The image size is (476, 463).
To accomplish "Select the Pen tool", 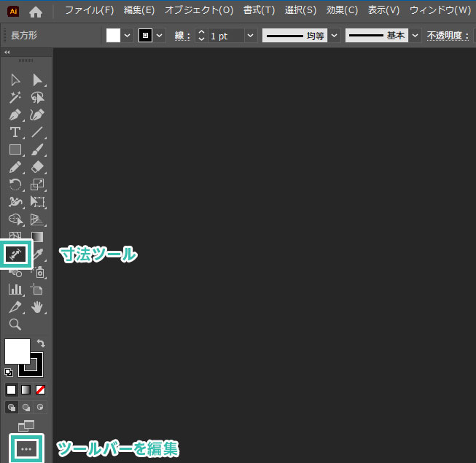I will click(15, 114).
